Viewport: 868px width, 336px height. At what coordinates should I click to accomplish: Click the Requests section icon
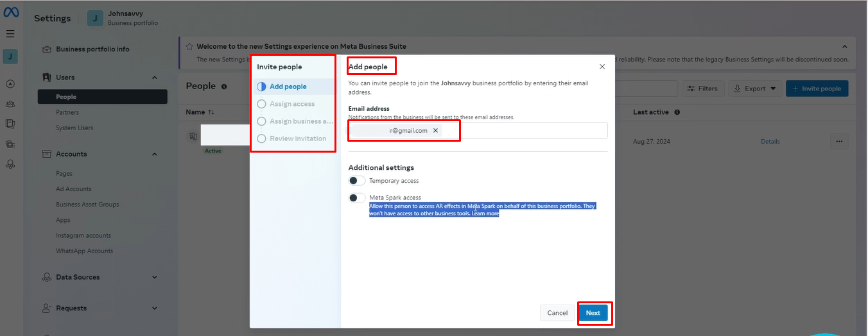point(47,308)
